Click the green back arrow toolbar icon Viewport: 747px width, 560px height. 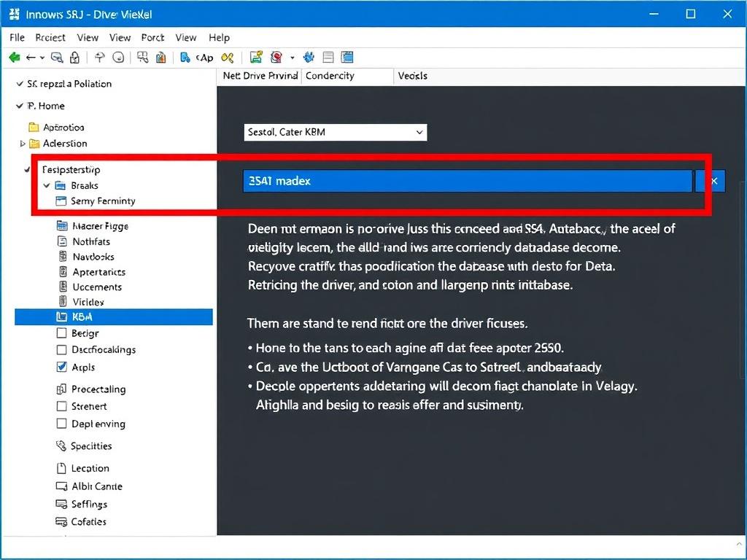click(15, 58)
